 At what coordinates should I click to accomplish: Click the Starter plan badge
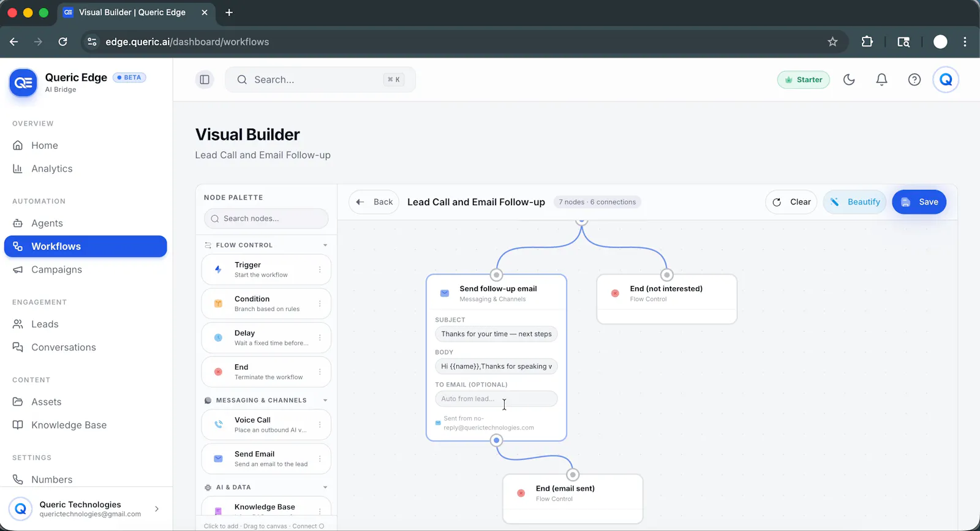click(804, 80)
